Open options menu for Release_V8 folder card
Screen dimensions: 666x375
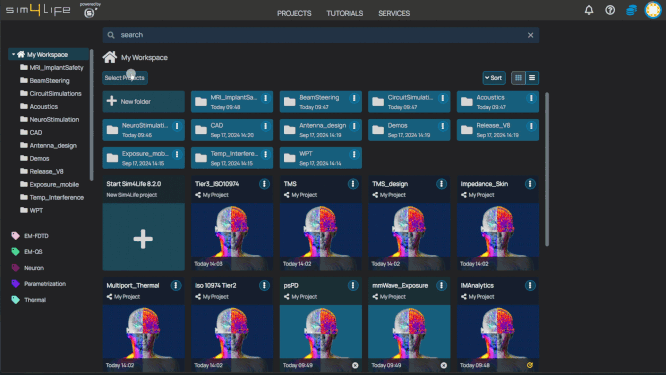[x=531, y=126]
